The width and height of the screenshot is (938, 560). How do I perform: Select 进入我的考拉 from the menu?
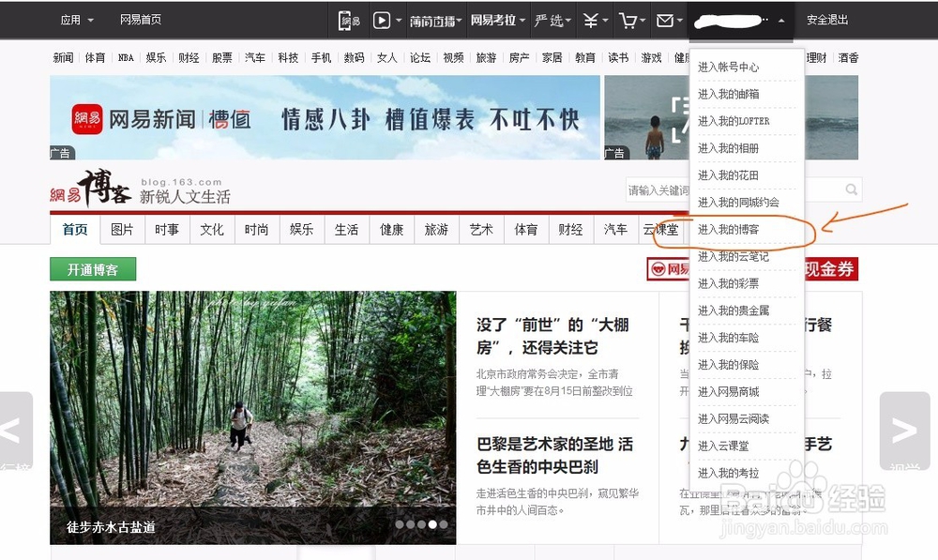(x=728, y=473)
